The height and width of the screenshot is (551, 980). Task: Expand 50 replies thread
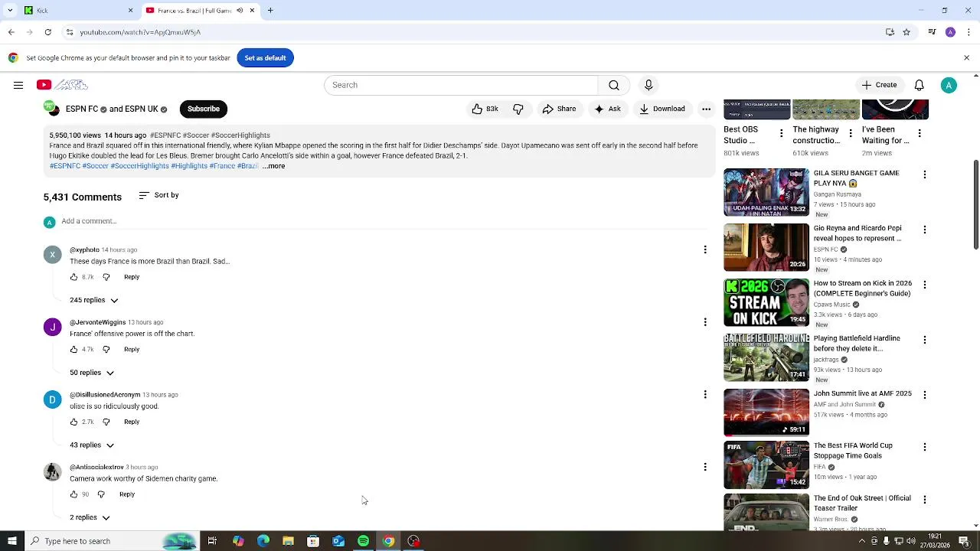coord(91,373)
